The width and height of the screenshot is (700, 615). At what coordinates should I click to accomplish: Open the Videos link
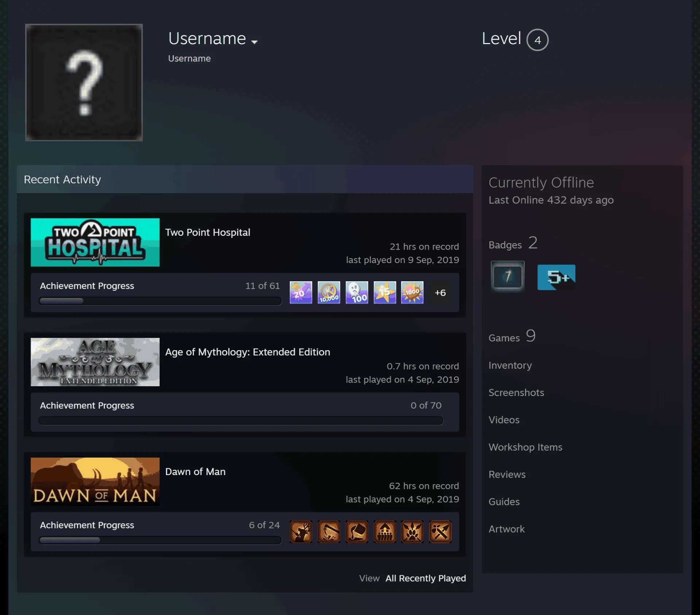(x=504, y=420)
